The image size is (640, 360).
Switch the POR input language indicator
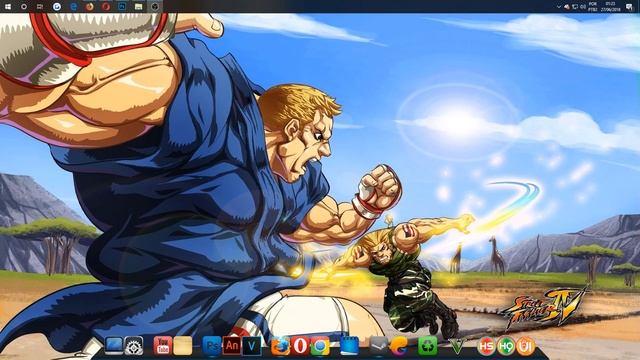(593, 7)
